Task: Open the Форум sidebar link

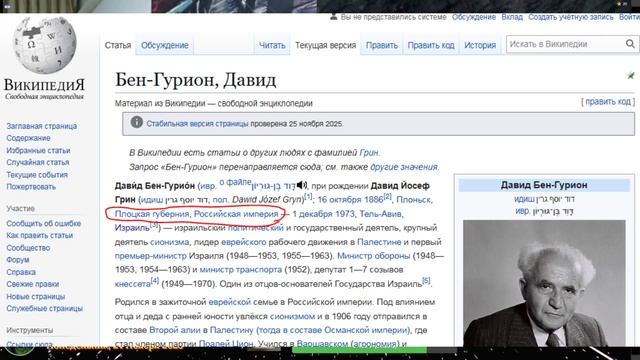Action: coord(18,260)
